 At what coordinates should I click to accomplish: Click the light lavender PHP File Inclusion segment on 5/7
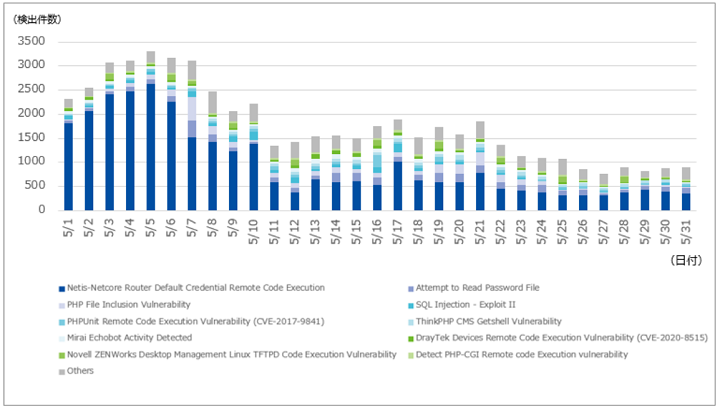click(192, 109)
